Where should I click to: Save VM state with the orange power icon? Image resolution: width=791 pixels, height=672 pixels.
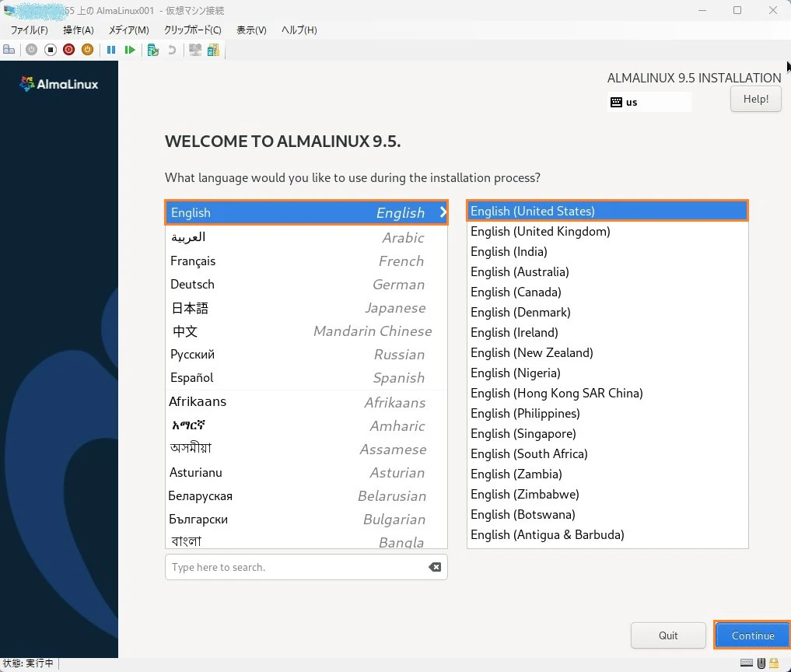click(x=87, y=50)
